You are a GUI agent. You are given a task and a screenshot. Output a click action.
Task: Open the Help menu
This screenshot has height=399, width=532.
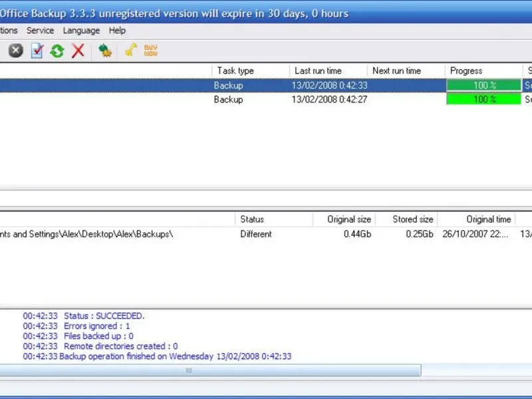pos(117,31)
